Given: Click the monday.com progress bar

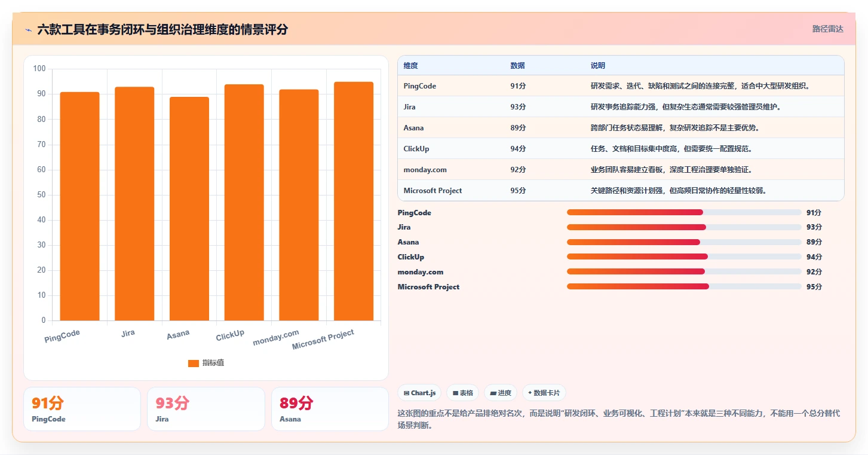Looking at the screenshot, I should coord(684,271).
